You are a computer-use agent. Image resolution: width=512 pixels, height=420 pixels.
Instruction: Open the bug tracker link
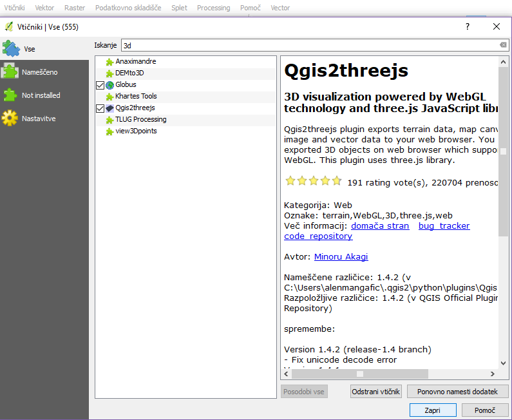coord(444,225)
